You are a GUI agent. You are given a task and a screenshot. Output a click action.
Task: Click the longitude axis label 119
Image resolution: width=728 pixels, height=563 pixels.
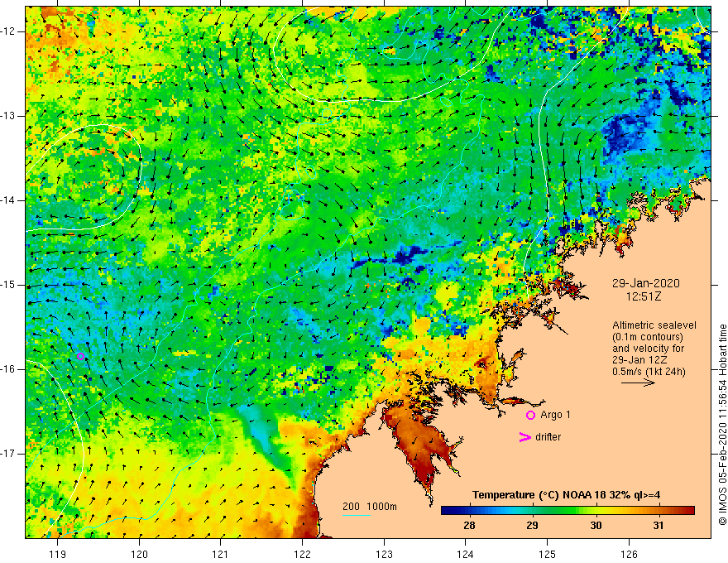pos(58,554)
